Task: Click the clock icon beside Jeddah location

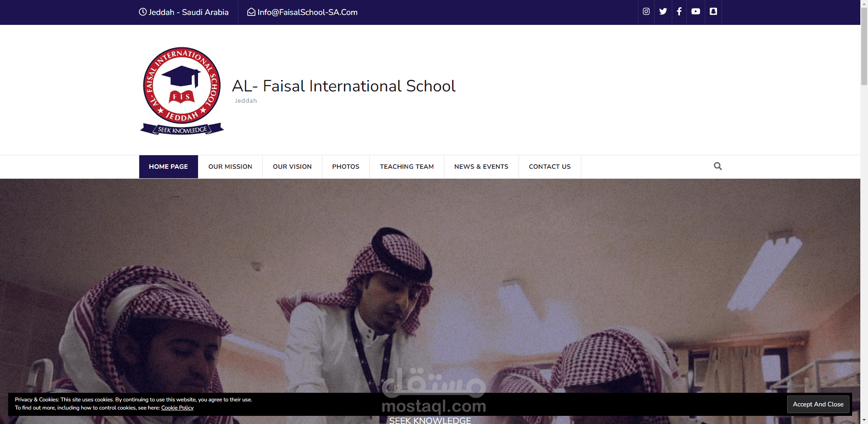Action: click(x=143, y=12)
